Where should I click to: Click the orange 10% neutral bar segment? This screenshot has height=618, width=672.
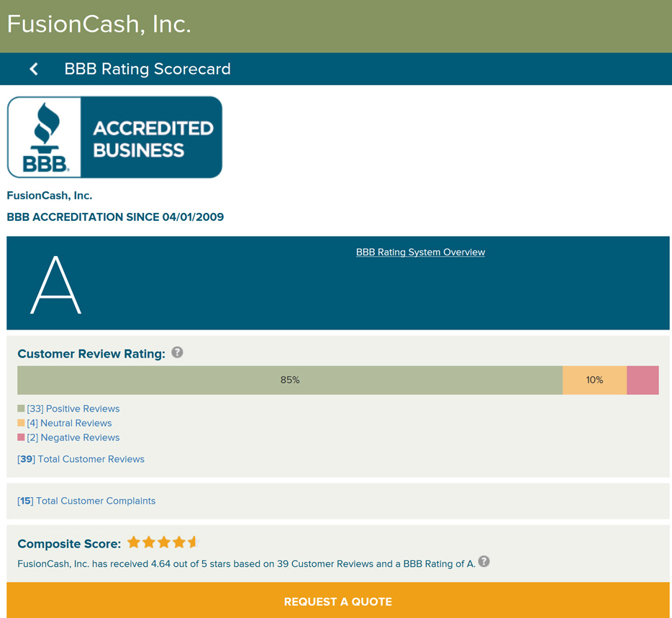[595, 380]
